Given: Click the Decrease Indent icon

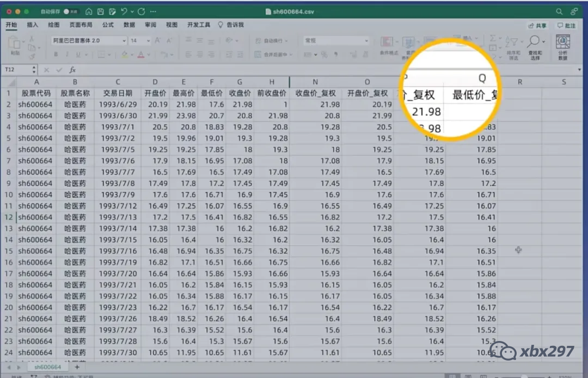Looking at the screenshot, I should pos(229,54).
